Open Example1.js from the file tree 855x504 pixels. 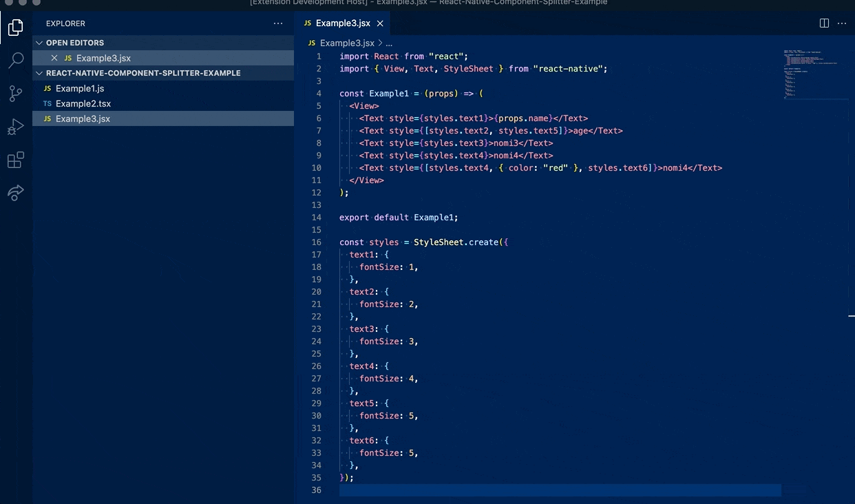80,88
